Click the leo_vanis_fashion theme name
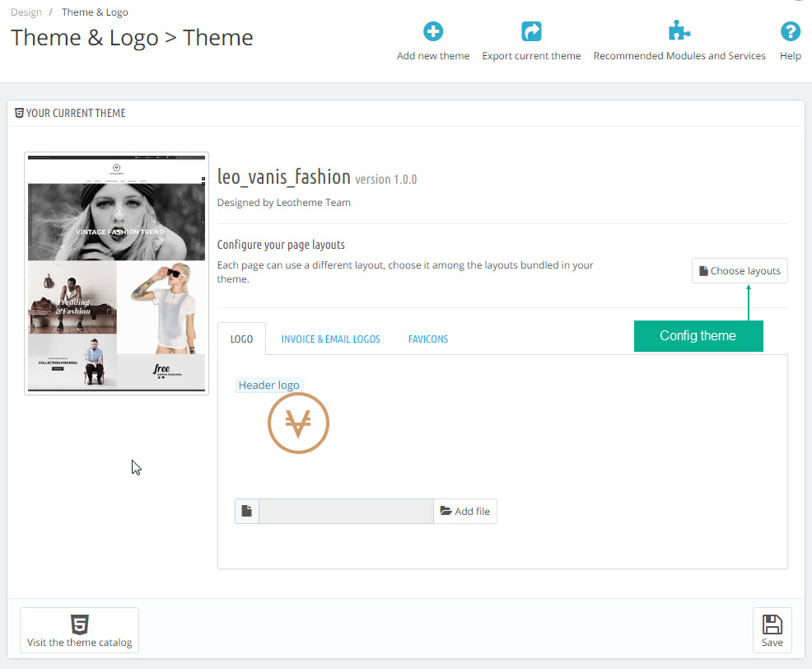Image resolution: width=812 pixels, height=669 pixels. click(x=284, y=176)
